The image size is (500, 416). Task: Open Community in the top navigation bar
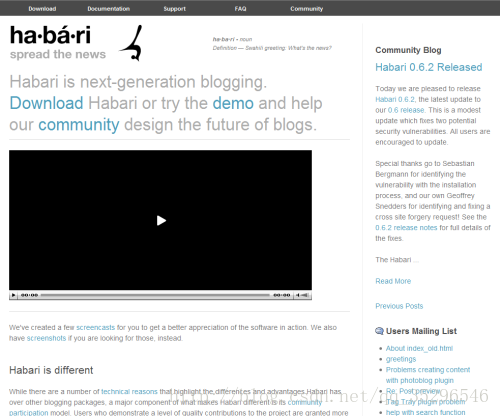coord(307,9)
